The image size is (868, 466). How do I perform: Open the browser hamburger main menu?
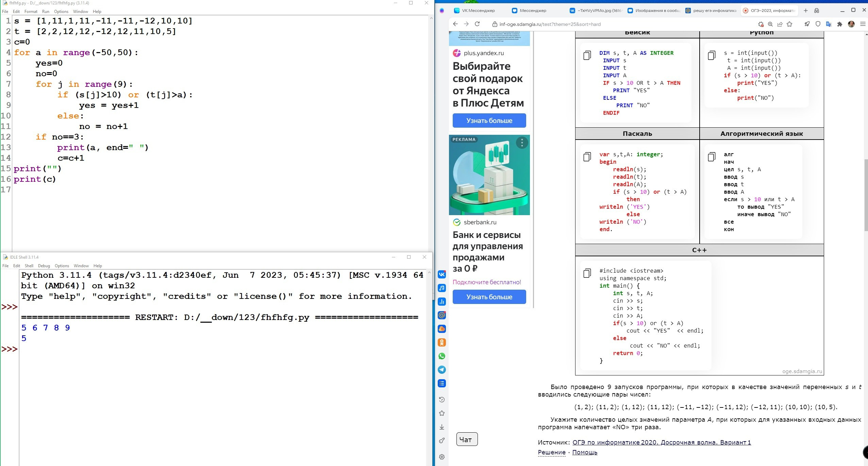(x=863, y=24)
